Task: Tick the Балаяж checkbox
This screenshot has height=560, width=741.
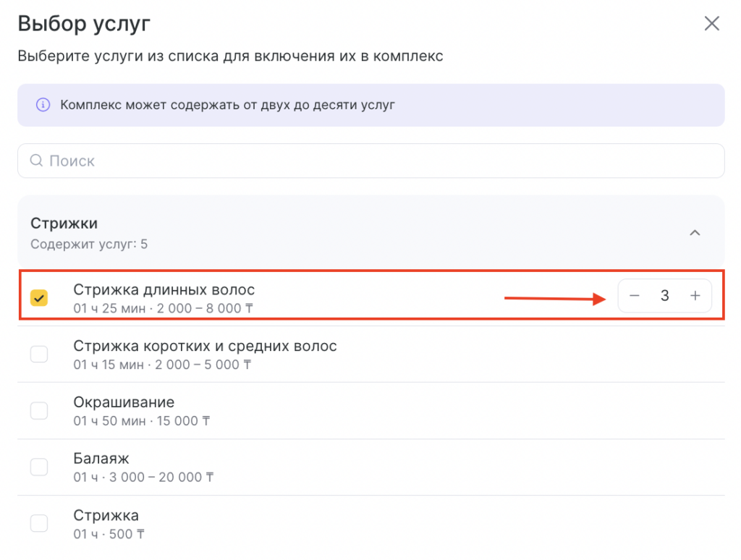Action: point(39,467)
